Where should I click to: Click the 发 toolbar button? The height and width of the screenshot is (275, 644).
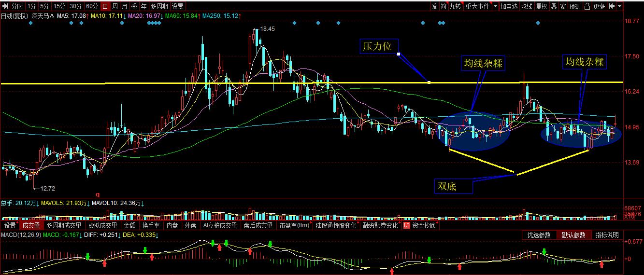(434, 6)
